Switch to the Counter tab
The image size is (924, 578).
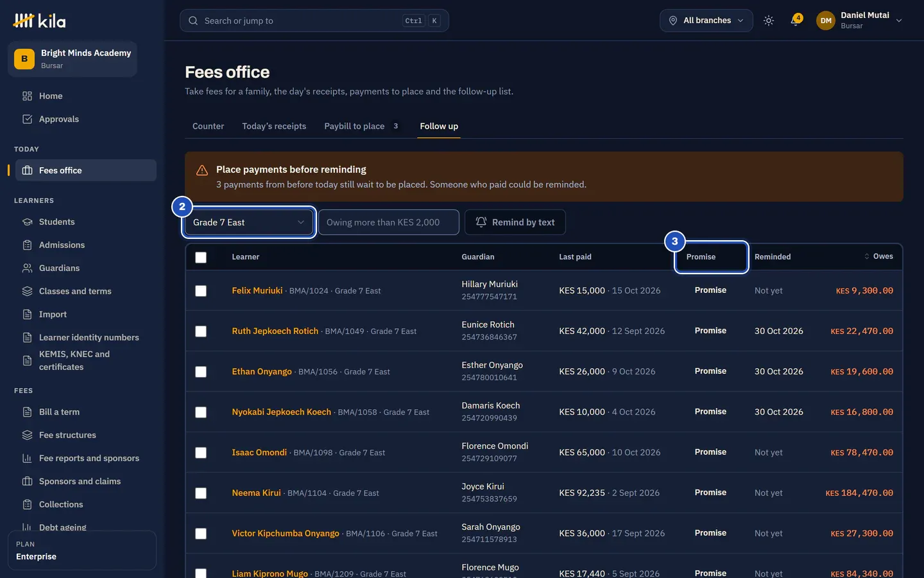(x=209, y=126)
